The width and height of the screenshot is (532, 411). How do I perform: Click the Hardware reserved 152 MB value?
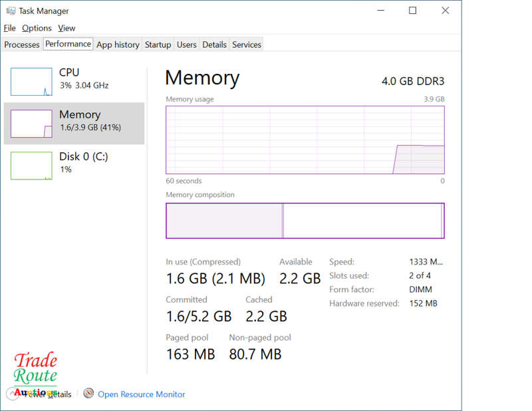tap(423, 303)
